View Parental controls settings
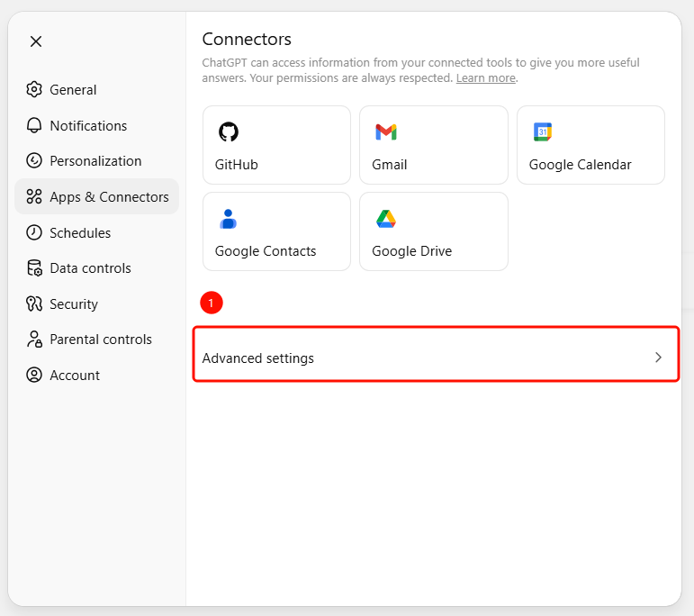694x616 pixels. (x=101, y=340)
